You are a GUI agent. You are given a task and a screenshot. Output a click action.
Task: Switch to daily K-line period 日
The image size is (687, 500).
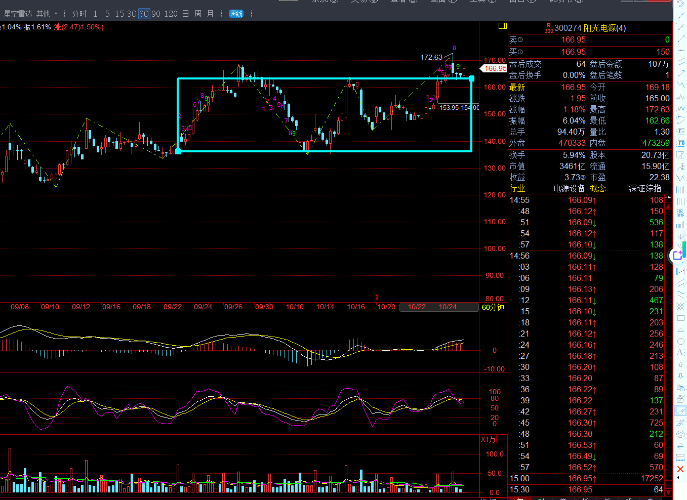pyautogui.click(x=185, y=15)
